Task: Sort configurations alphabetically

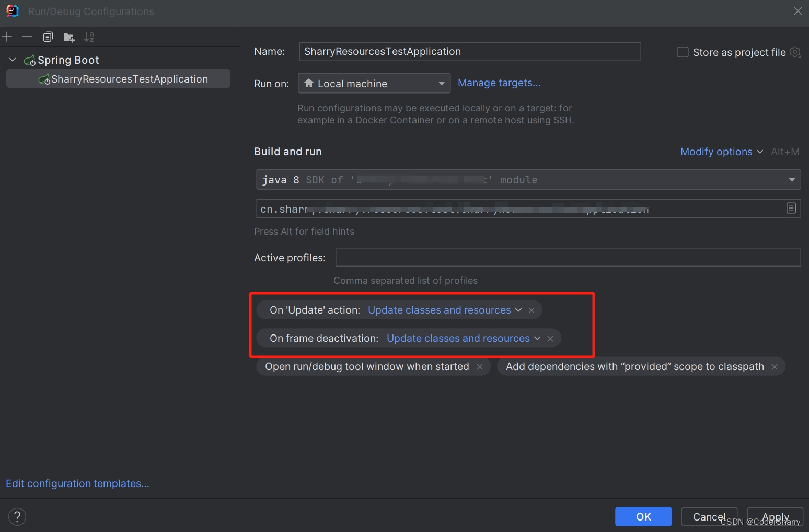Action: click(89, 37)
